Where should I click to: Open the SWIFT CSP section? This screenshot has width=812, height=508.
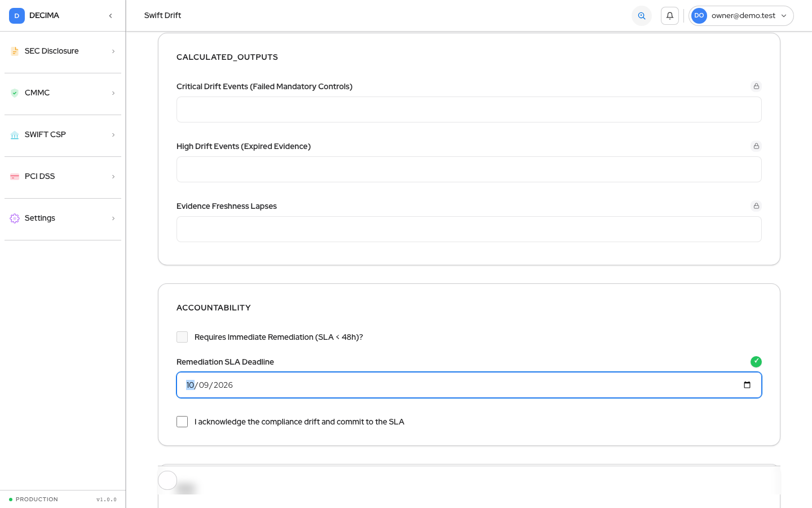pyautogui.click(x=63, y=135)
